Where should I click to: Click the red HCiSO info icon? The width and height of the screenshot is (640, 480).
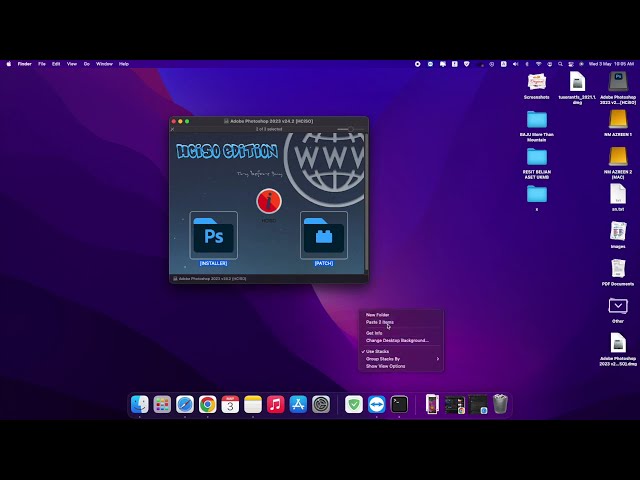coord(269,201)
